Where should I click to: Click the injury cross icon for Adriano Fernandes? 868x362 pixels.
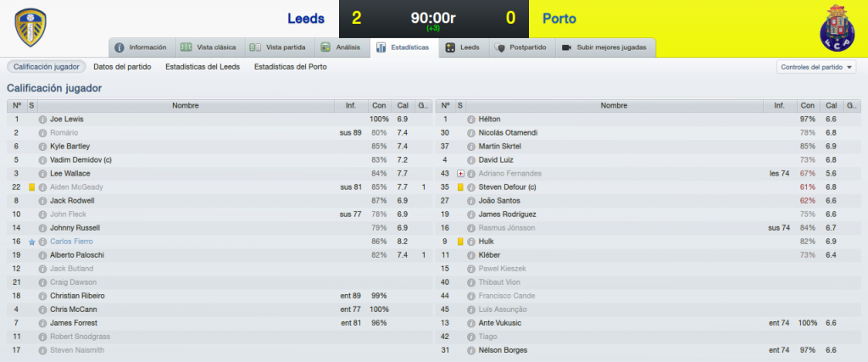[460, 174]
